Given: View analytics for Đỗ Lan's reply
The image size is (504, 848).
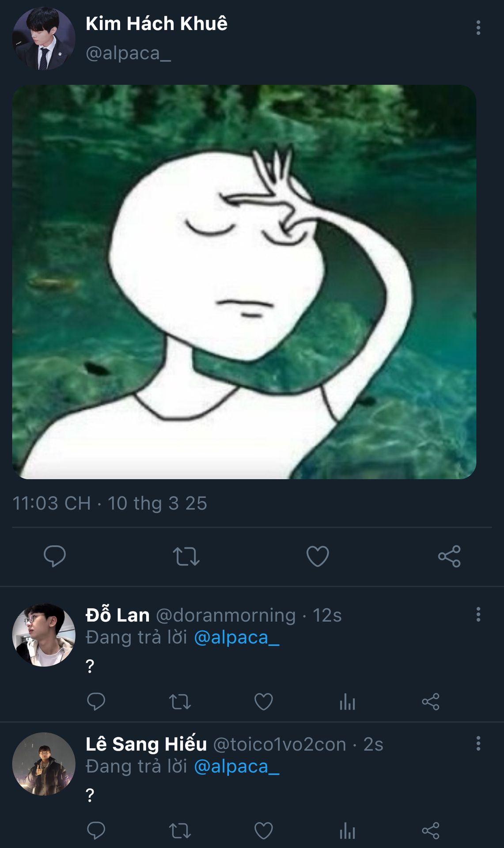Looking at the screenshot, I should [347, 701].
